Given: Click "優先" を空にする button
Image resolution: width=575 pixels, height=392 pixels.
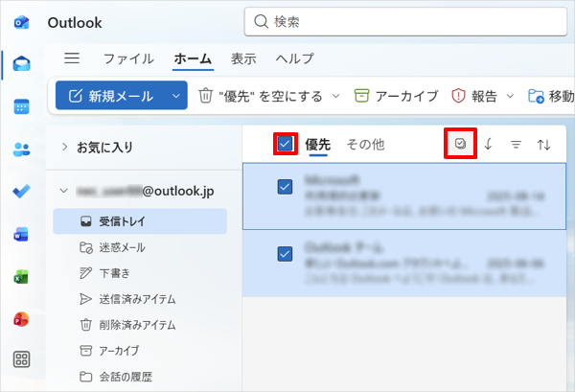Looking at the screenshot, I should point(261,96).
